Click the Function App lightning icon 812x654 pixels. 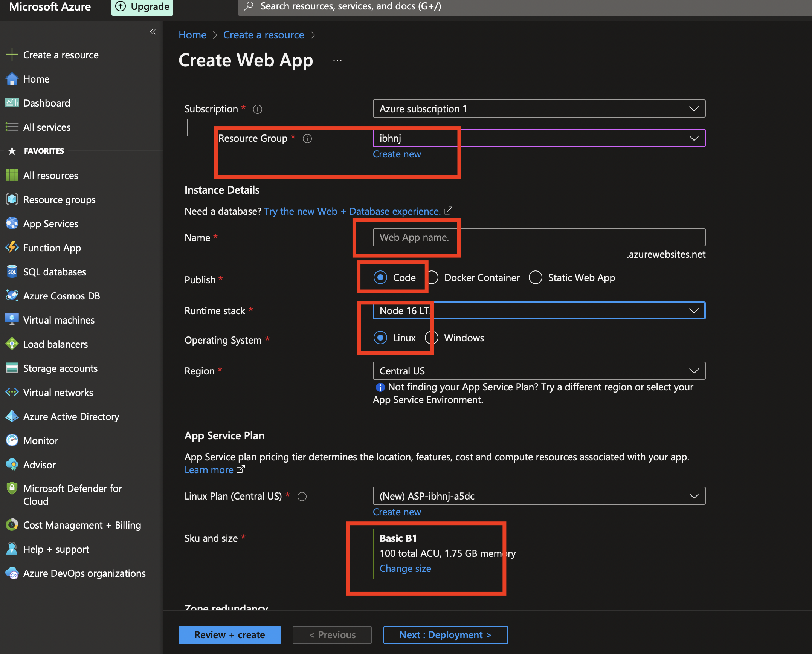point(12,248)
